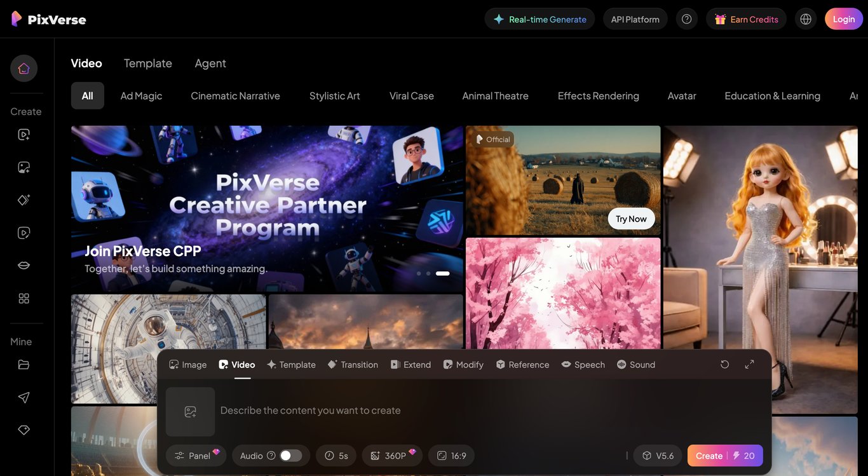Open the folder icon under Mine
868x476 pixels.
pos(23,364)
